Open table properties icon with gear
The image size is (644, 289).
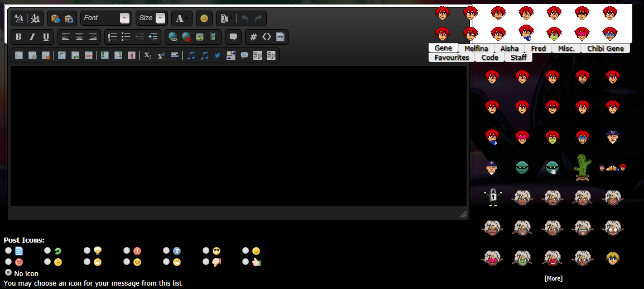(x=32, y=55)
